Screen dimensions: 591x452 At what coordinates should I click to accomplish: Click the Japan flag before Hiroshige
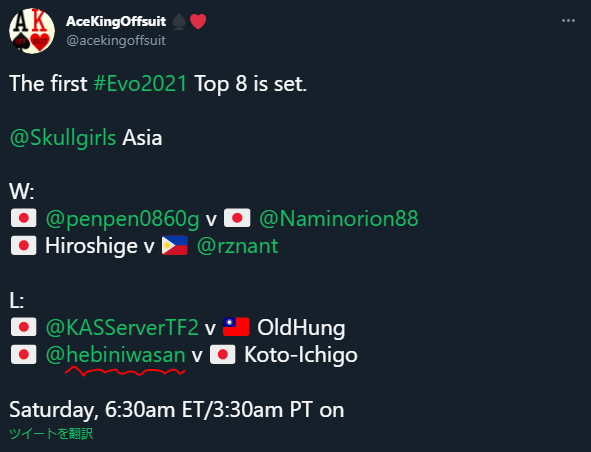(x=23, y=246)
